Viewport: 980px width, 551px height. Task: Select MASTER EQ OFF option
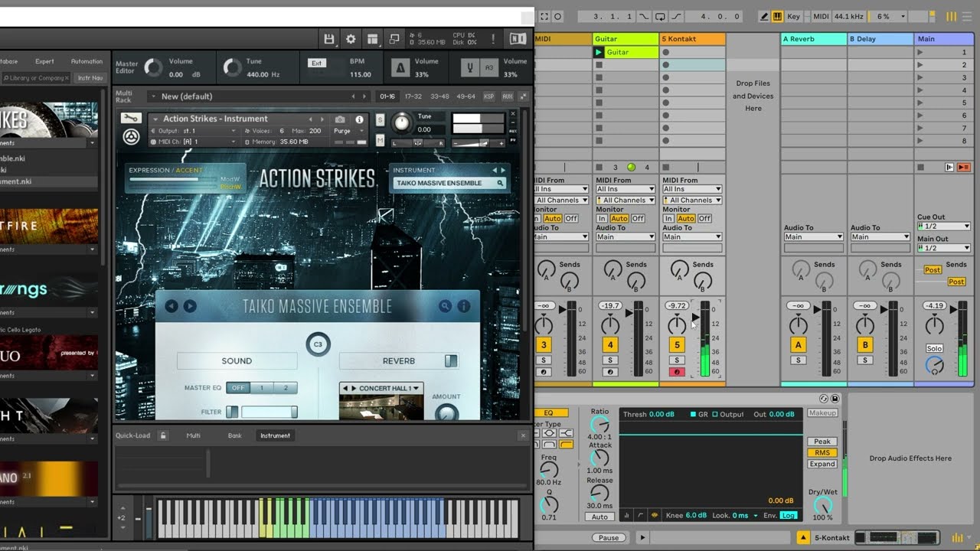click(238, 388)
